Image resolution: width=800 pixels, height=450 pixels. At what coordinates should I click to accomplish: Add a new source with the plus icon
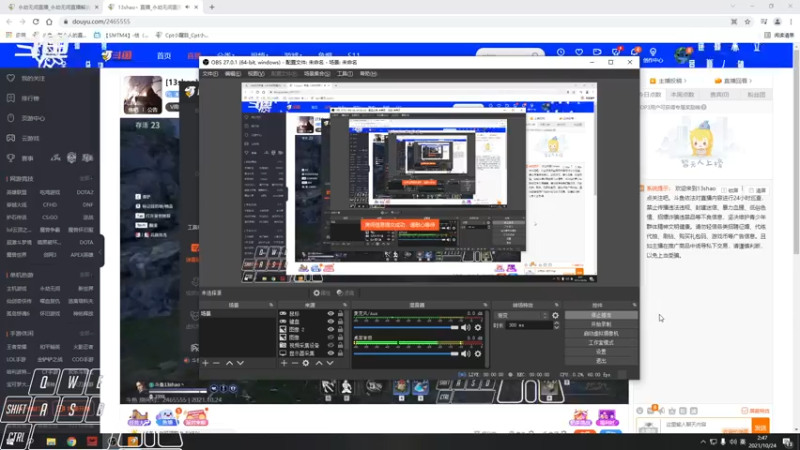(284, 363)
